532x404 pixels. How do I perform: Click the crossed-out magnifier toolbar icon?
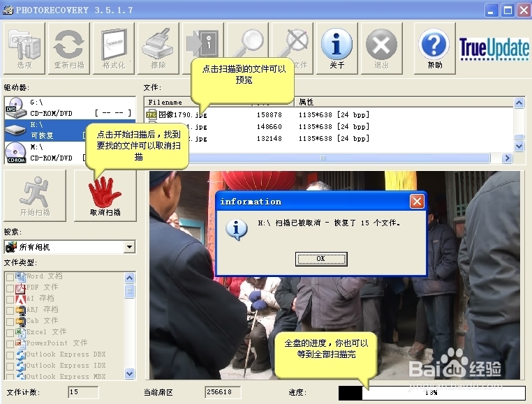coord(293,43)
